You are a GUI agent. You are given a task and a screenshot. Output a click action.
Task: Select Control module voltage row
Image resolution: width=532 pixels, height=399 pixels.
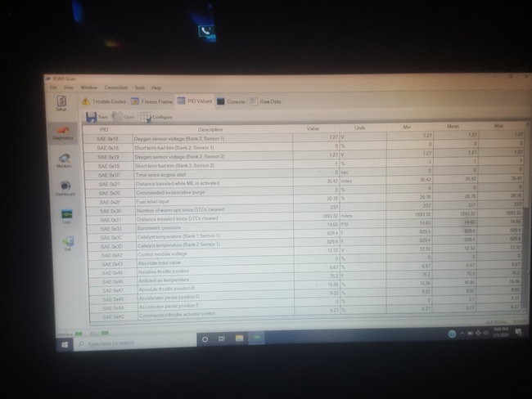point(306,252)
